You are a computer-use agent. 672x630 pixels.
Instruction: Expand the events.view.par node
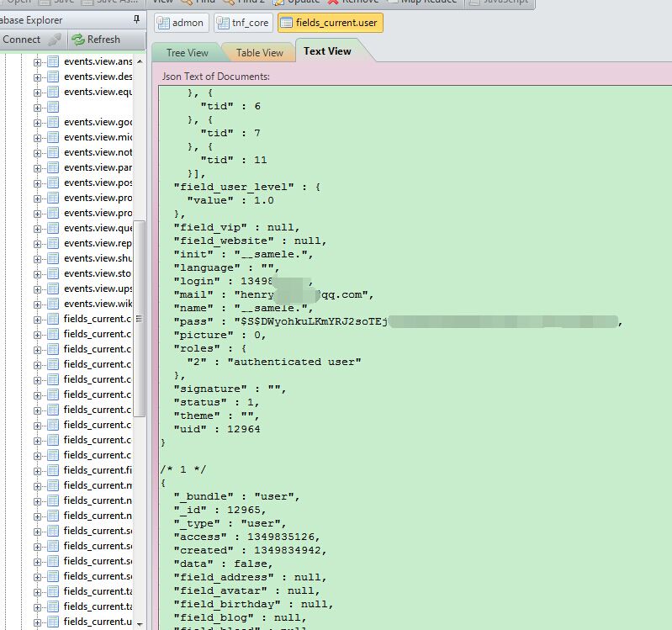(x=37, y=168)
